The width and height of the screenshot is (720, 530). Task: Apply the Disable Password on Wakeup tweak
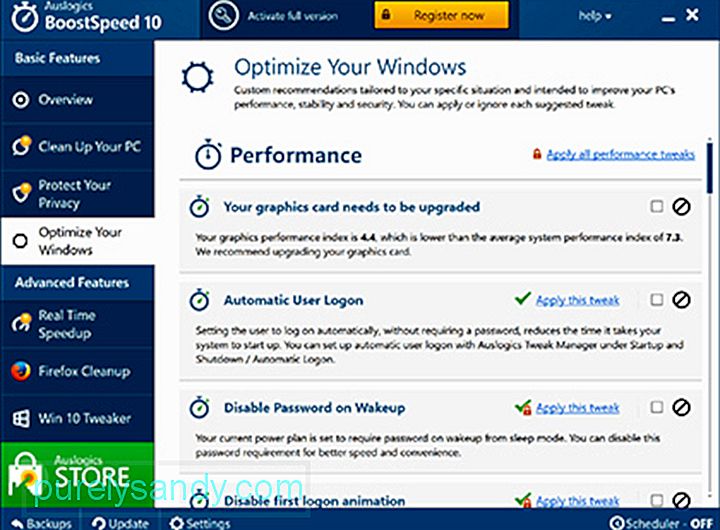577,408
